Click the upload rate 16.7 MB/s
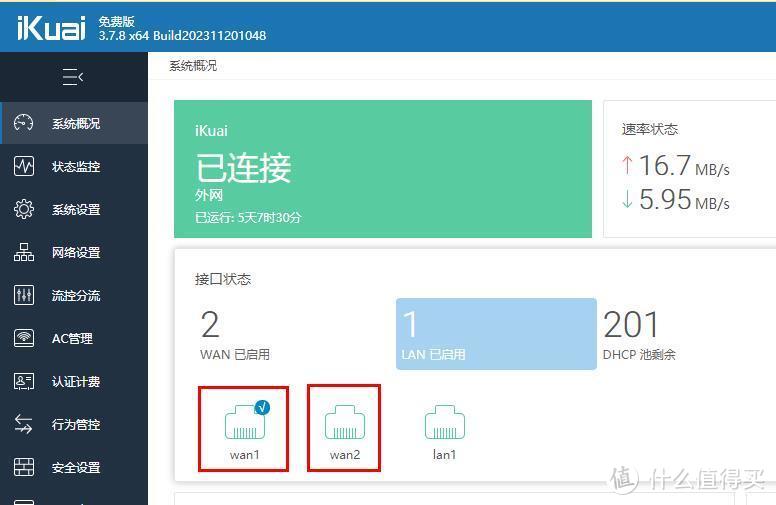Image resolution: width=776 pixels, height=505 pixels. 676,165
